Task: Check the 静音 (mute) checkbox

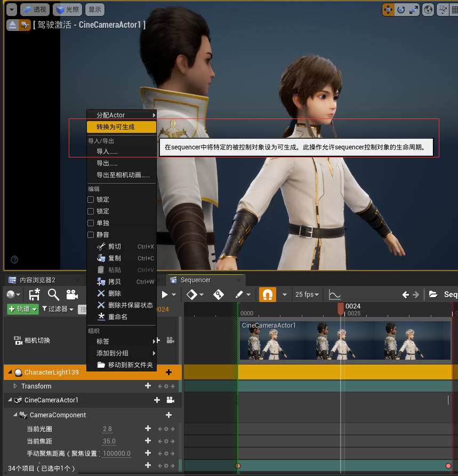Action: pyautogui.click(x=91, y=235)
